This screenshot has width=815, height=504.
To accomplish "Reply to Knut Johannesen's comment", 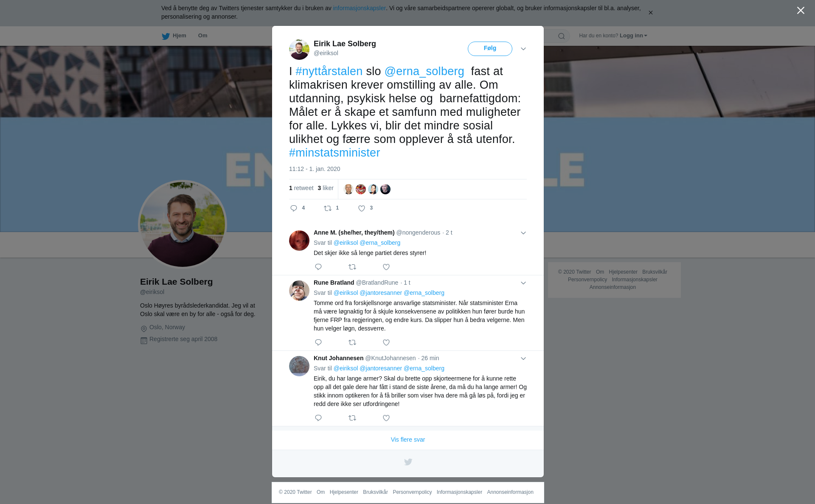I will 318,418.
